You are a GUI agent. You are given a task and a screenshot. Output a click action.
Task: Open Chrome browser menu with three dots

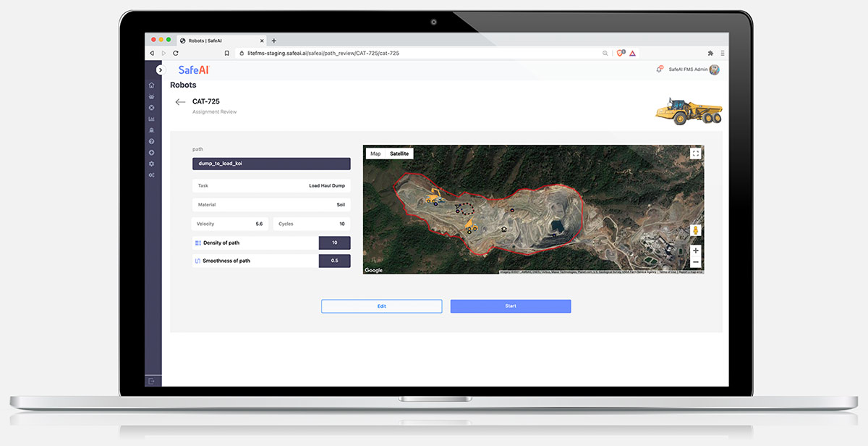tap(721, 53)
